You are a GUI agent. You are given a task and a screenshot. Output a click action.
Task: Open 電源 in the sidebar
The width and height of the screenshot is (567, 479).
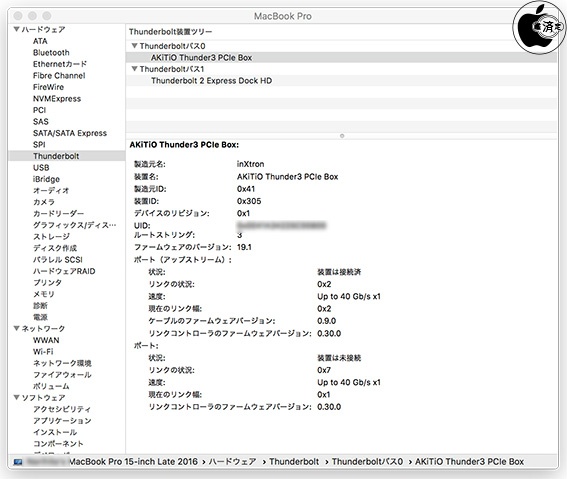[x=40, y=317]
